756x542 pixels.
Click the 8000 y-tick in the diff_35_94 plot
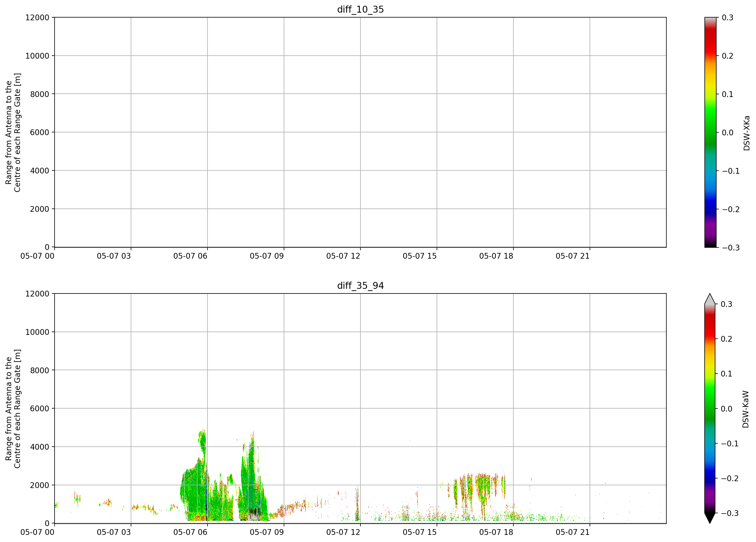tap(40, 370)
